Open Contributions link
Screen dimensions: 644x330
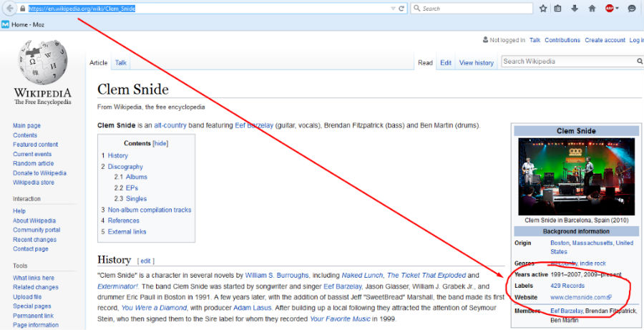pos(562,40)
